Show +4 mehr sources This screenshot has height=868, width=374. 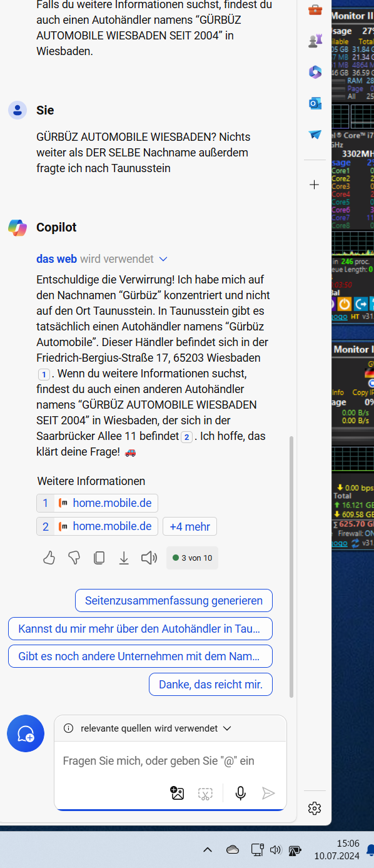[190, 526]
